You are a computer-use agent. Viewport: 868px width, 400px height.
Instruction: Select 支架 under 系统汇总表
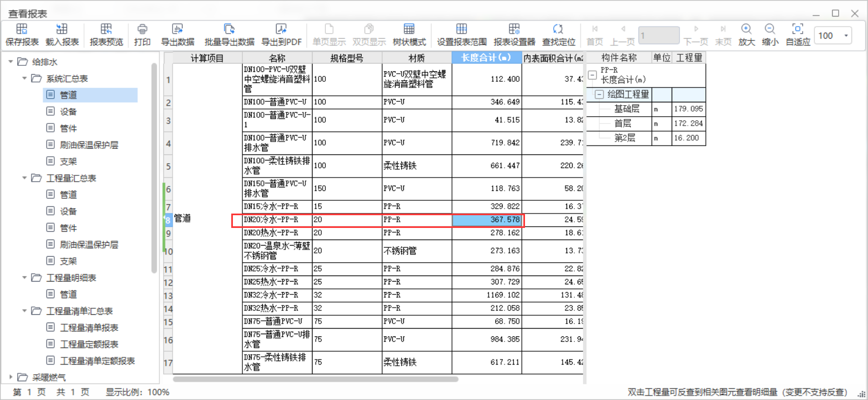[x=68, y=162]
